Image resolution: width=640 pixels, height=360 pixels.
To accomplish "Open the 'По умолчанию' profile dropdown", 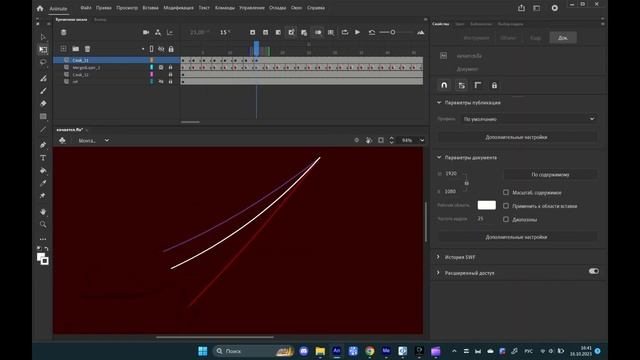I will coord(529,119).
